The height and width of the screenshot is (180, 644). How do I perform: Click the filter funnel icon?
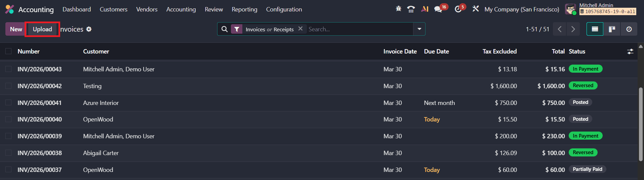click(x=237, y=29)
